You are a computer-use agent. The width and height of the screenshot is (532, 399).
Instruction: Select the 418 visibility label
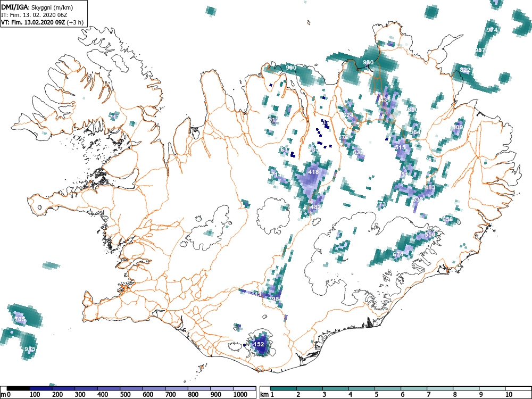pyautogui.click(x=313, y=172)
